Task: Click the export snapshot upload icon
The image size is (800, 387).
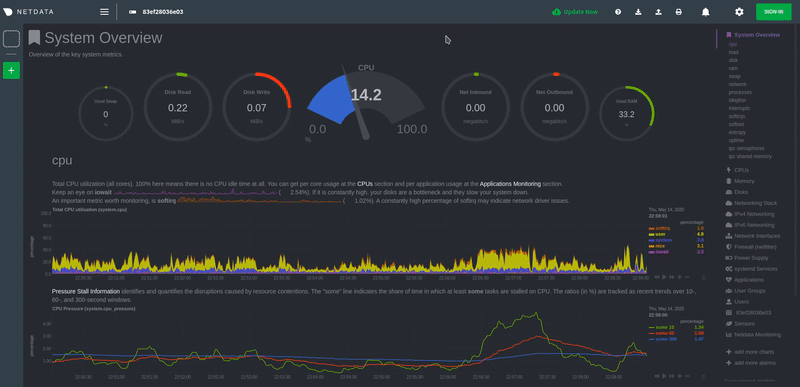Action: coord(658,12)
